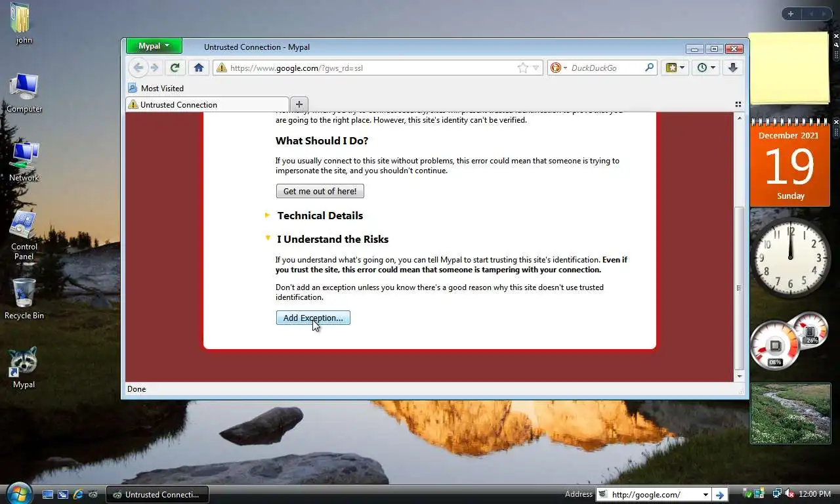Click the warning icon in the address bar
Image resolution: width=840 pixels, height=504 pixels.
point(222,68)
